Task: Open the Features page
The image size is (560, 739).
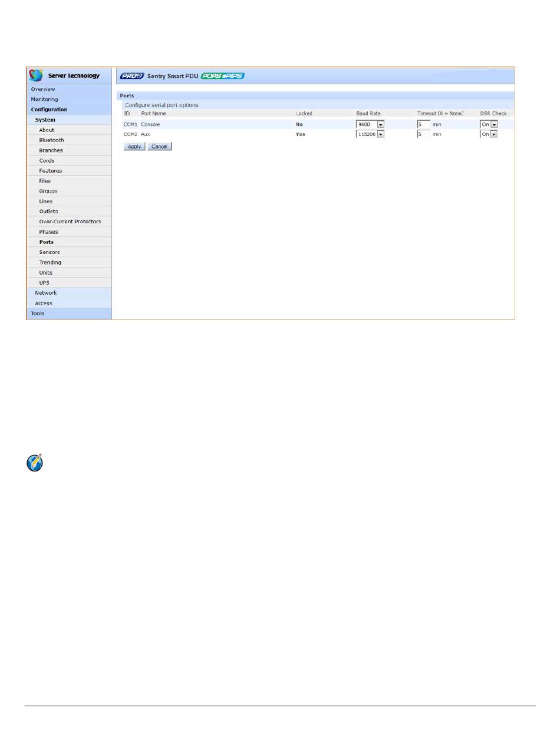Action: pyautogui.click(x=69, y=171)
